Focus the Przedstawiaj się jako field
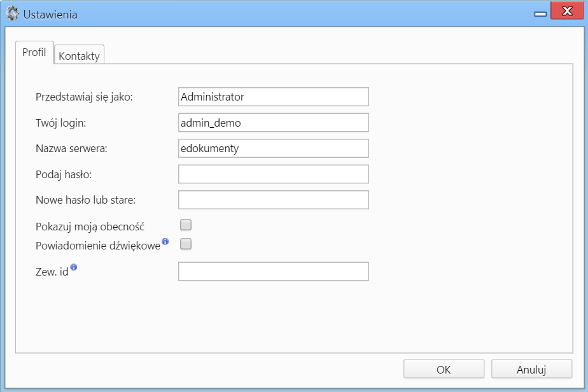Viewport: 588px width, 392px height. pyautogui.click(x=274, y=97)
